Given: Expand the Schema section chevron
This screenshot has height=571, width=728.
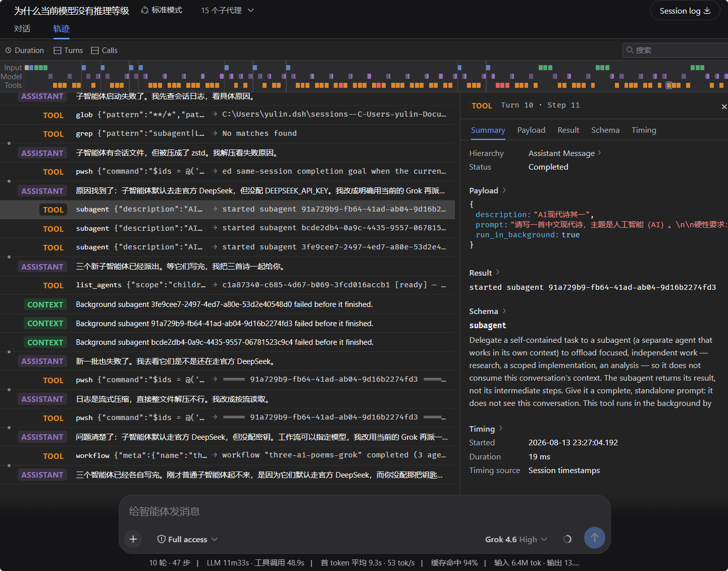Looking at the screenshot, I should pyautogui.click(x=504, y=311).
